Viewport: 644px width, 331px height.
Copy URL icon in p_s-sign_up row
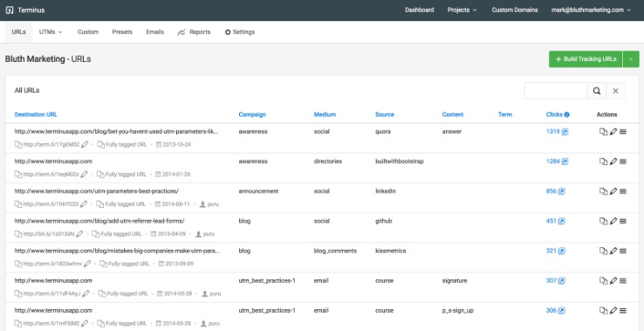coord(603,310)
